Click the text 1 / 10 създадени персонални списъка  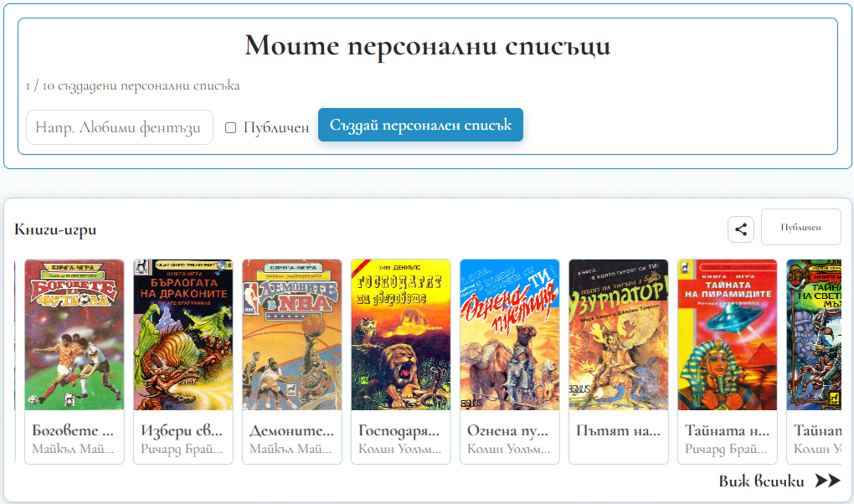133,85
